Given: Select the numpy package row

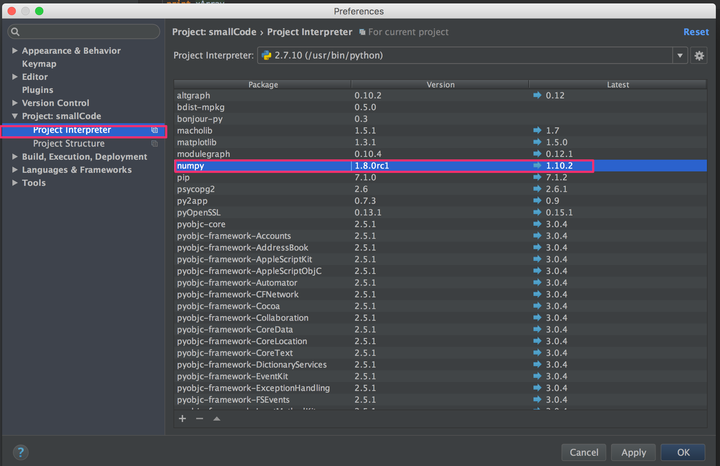Looking at the screenshot, I should click(x=440, y=165).
